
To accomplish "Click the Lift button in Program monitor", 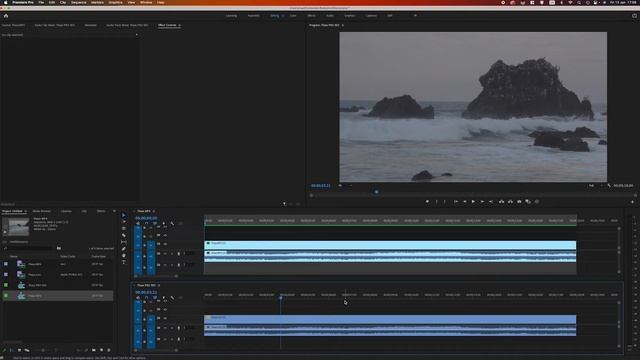I will (501, 202).
